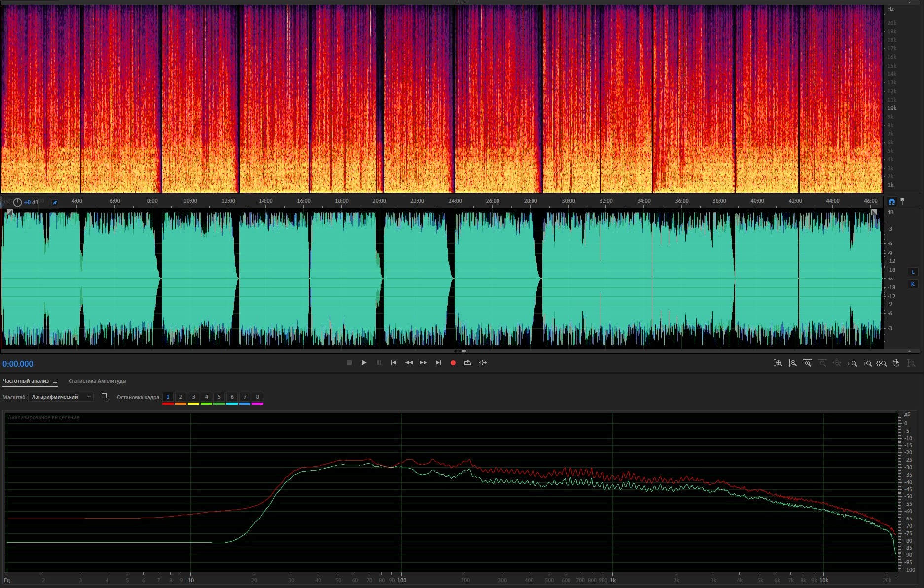This screenshot has height=588, width=924.
Task: Click the scan selection icon next to Масштаб
Action: [x=105, y=397]
